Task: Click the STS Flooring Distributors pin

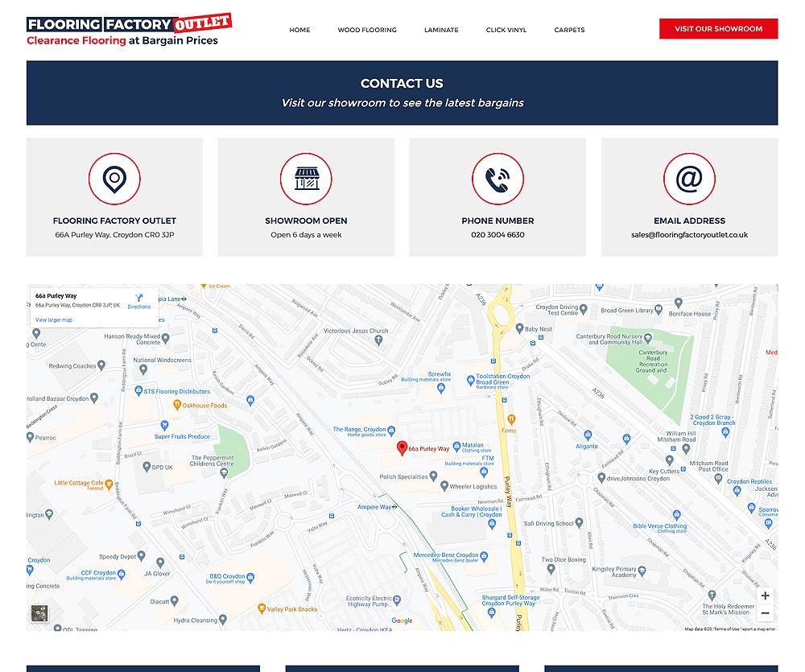Action: pyautogui.click(x=138, y=390)
